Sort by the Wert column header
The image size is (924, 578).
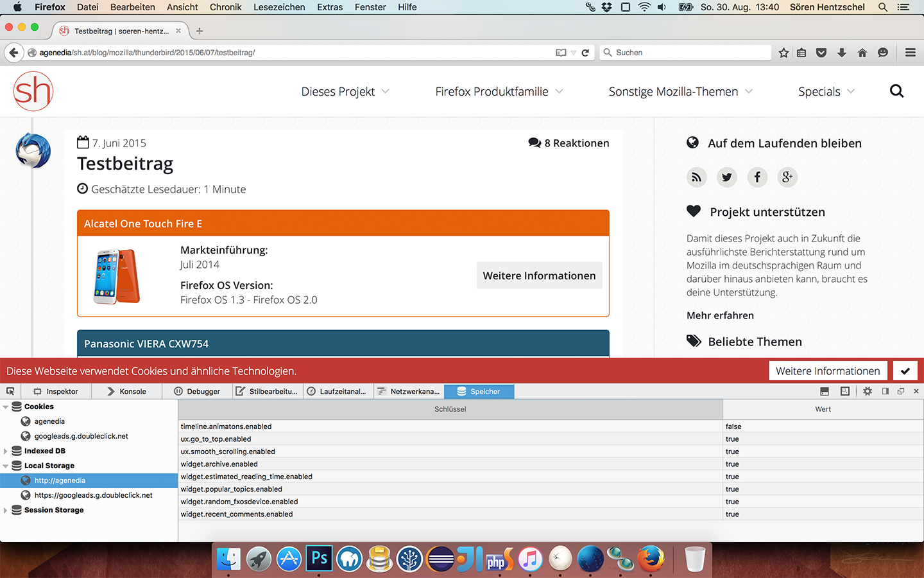click(823, 409)
